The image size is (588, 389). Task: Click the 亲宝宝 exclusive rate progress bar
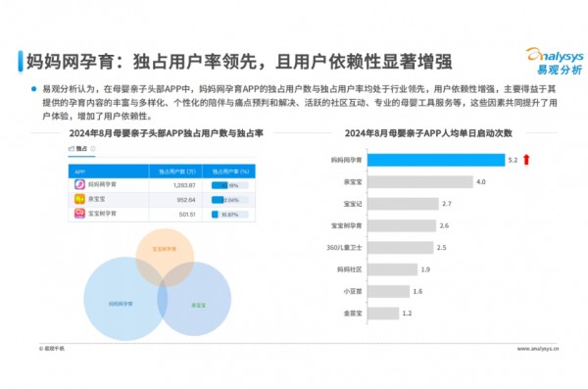point(230,200)
